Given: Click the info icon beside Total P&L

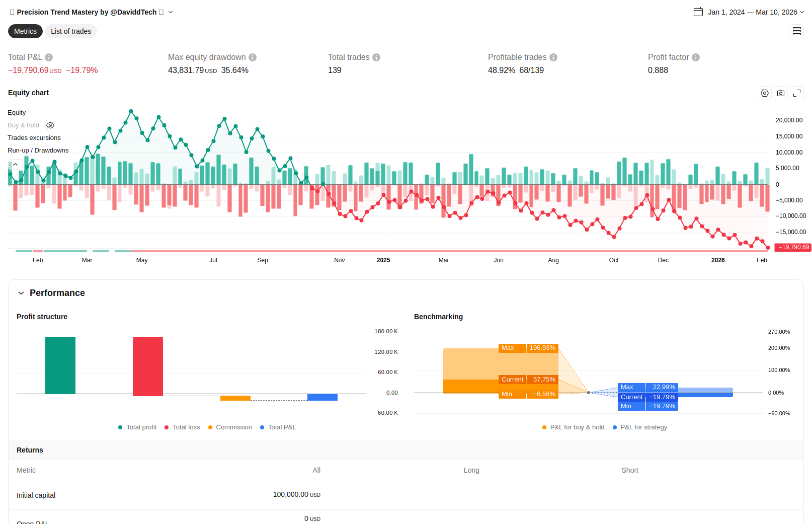Looking at the screenshot, I should point(49,57).
